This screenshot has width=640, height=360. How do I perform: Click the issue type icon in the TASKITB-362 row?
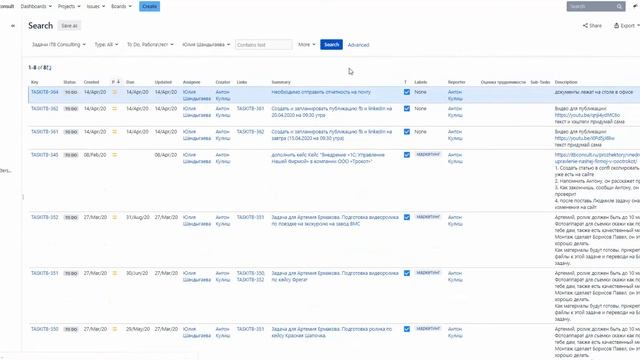(x=407, y=109)
